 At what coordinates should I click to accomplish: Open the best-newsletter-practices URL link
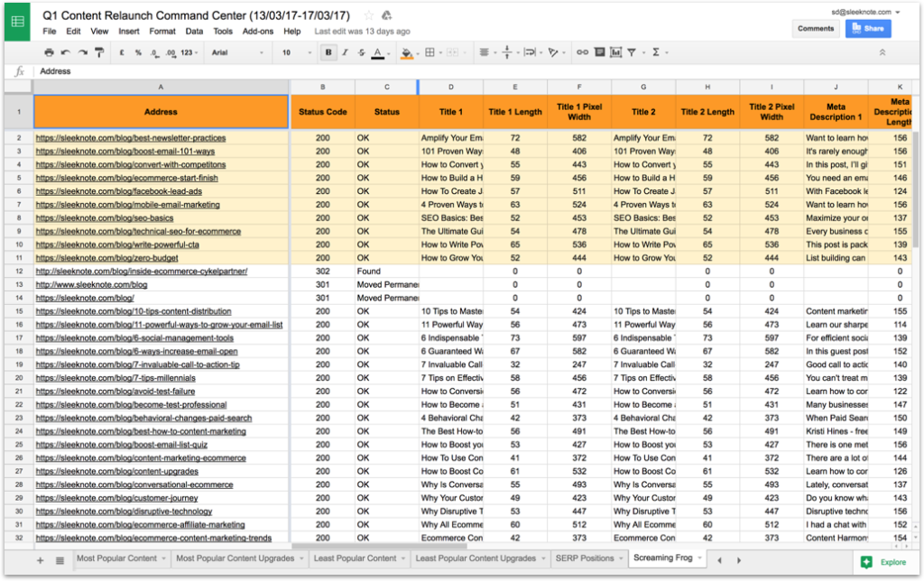[130, 138]
